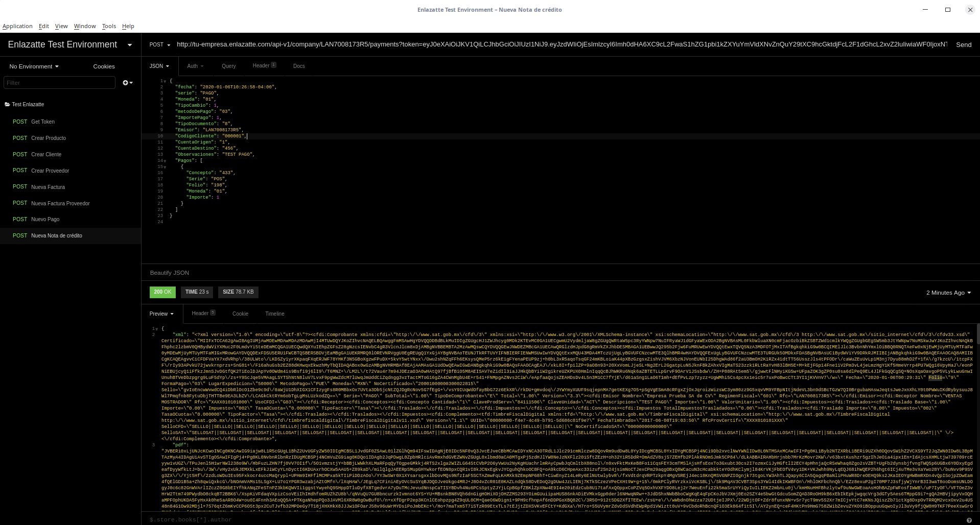The height and width of the screenshot is (525, 980).
Task: Fold the response JSON root arrow
Action: 157,329
